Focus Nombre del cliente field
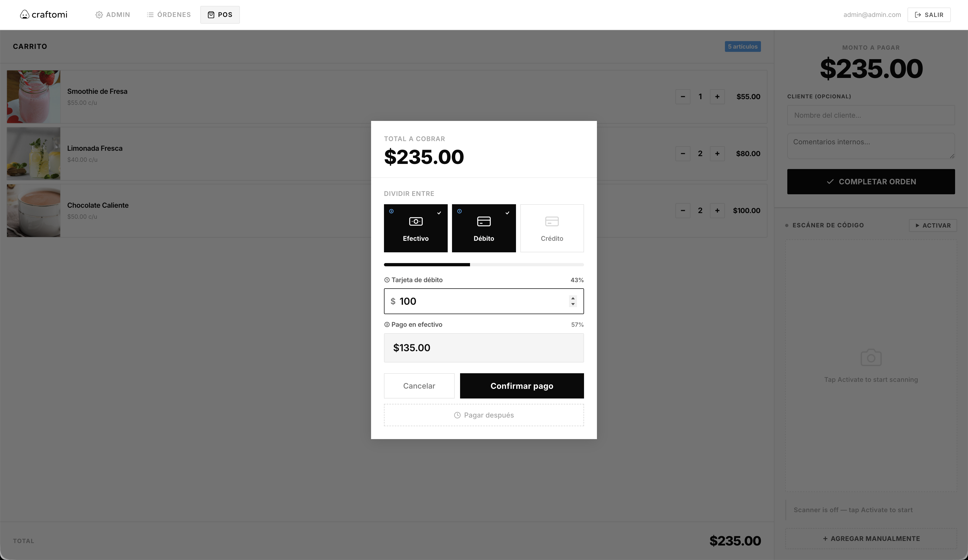 pyautogui.click(x=871, y=115)
